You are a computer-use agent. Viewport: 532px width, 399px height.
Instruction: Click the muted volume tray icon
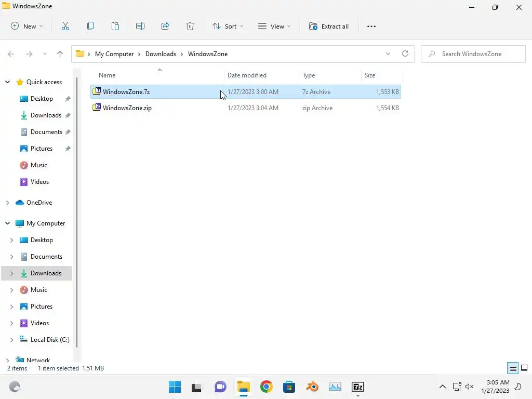470,387
